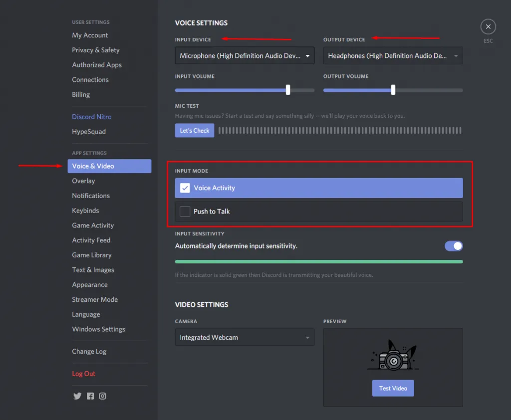
Task: Select the Push to Talk input mode row
Action: tap(319, 211)
